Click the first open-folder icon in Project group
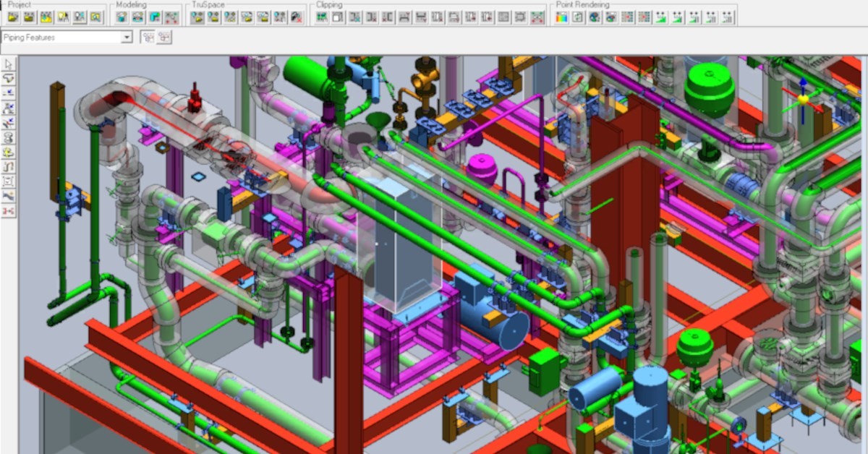Image resolution: width=868 pixels, height=454 pixels. coord(12,17)
